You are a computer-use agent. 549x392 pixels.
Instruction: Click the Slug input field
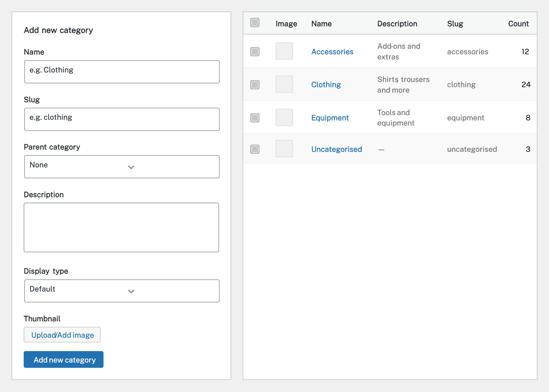[122, 119]
